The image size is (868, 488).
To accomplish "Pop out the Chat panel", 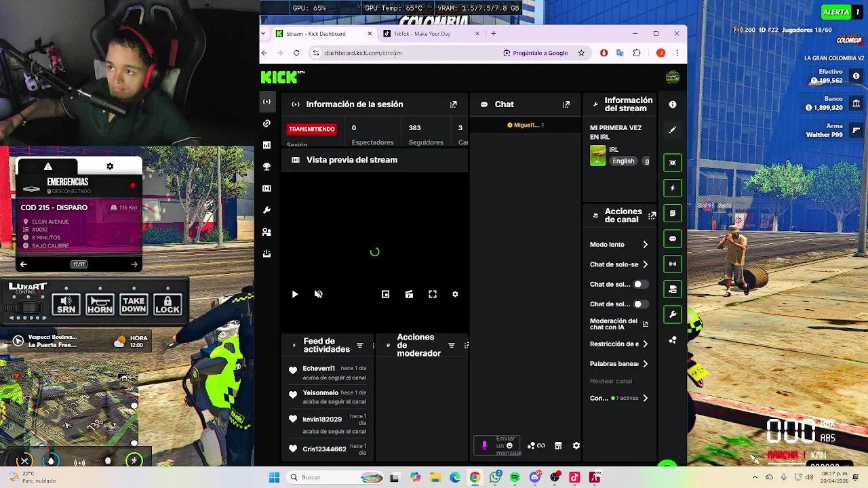I will point(566,104).
